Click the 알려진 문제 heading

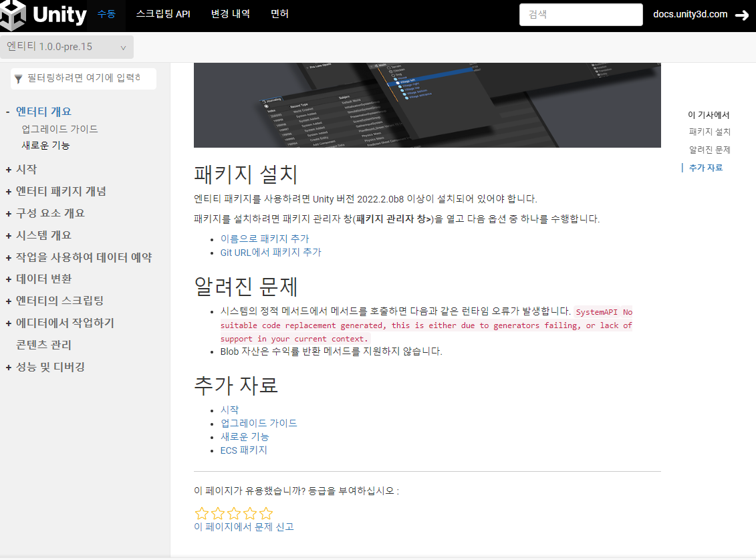[x=245, y=286]
